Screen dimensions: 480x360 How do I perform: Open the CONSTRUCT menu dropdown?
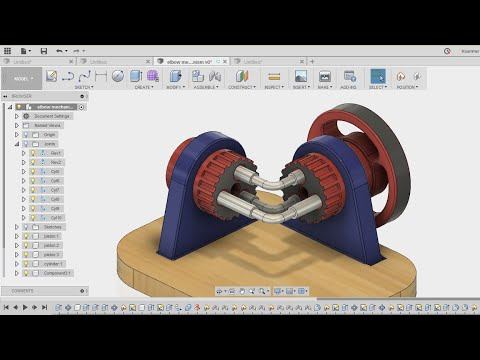point(242,87)
